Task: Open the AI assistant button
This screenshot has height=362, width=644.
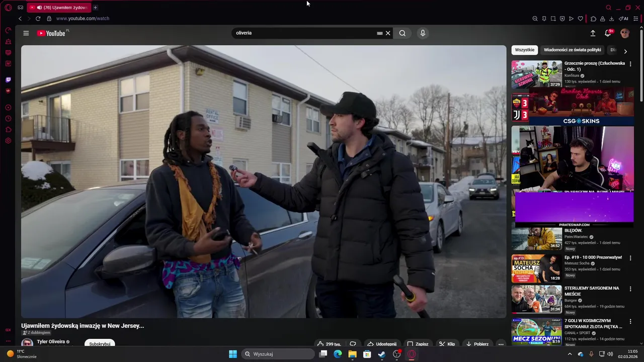Action: [x=623, y=19]
